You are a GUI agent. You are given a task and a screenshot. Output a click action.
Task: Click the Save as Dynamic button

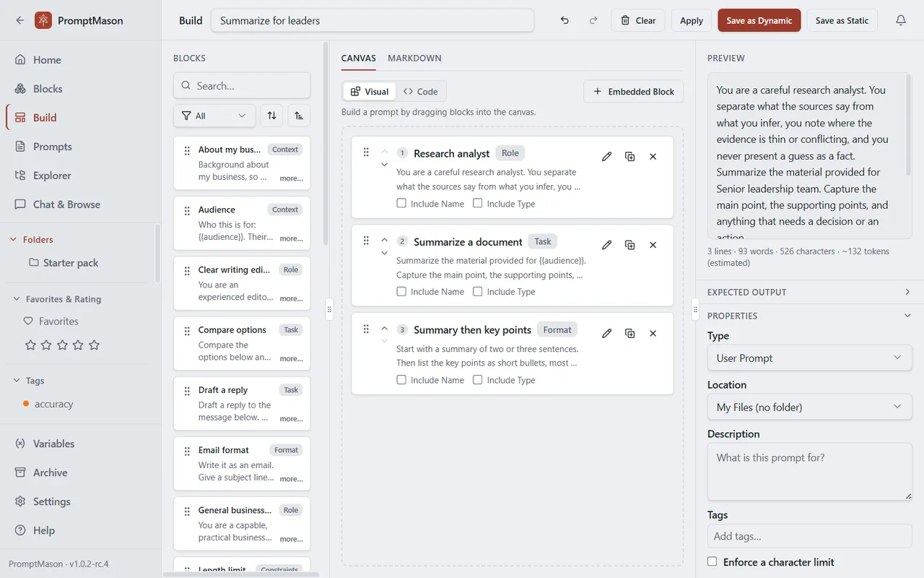coord(759,20)
